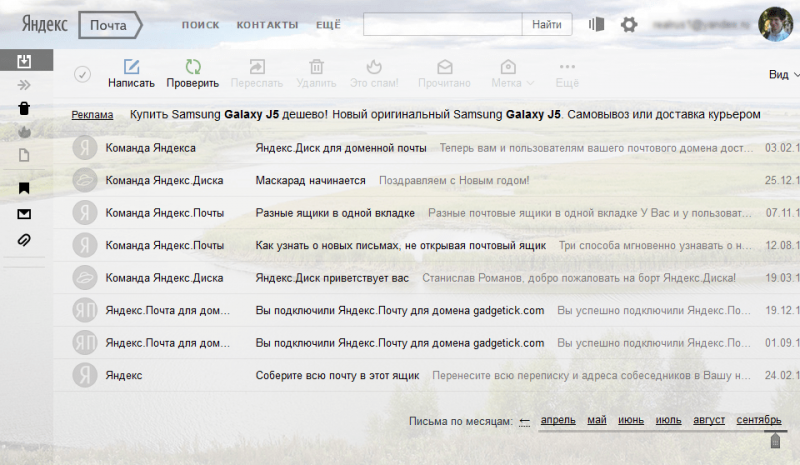Open the trash folder in sidebar
The image size is (800, 465).
point(25,109)
